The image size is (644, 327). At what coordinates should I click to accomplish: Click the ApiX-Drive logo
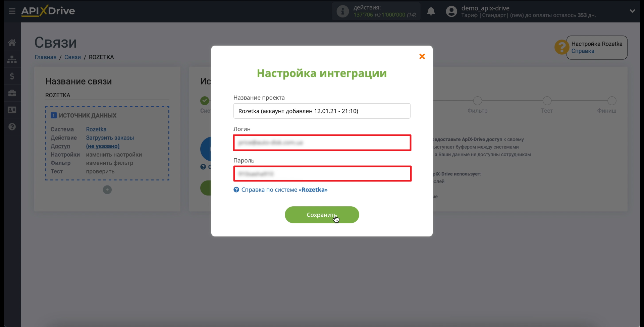tap(48, 11)
